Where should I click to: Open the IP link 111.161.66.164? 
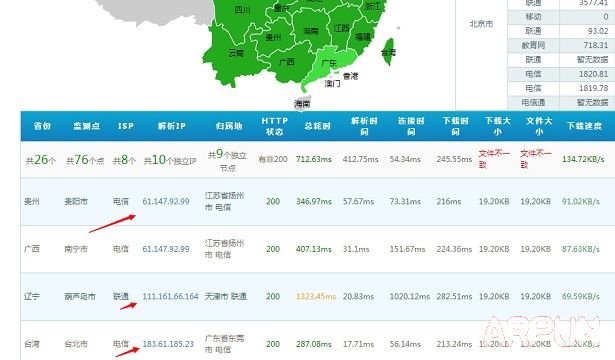tap(170, 296)
